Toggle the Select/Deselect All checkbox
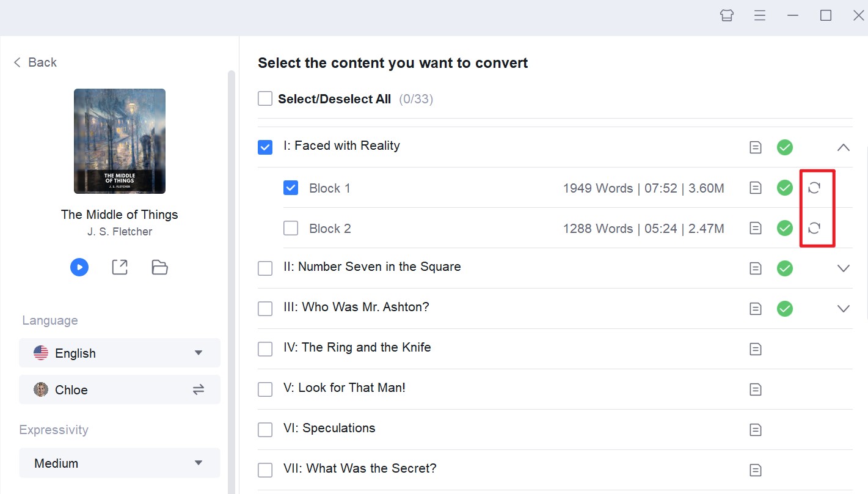The width and height of the screenshot is (868, 494). pos(265,99)
